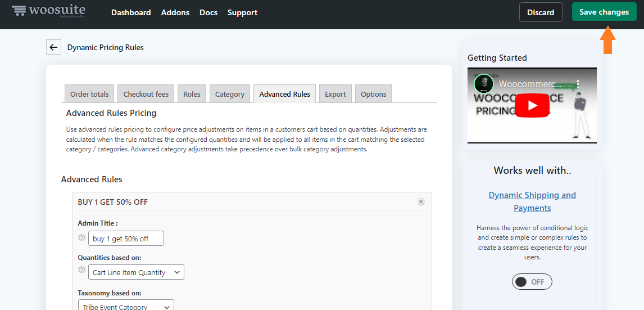
Task: Click the woosuite logo
Action: (x=48, y=11)
